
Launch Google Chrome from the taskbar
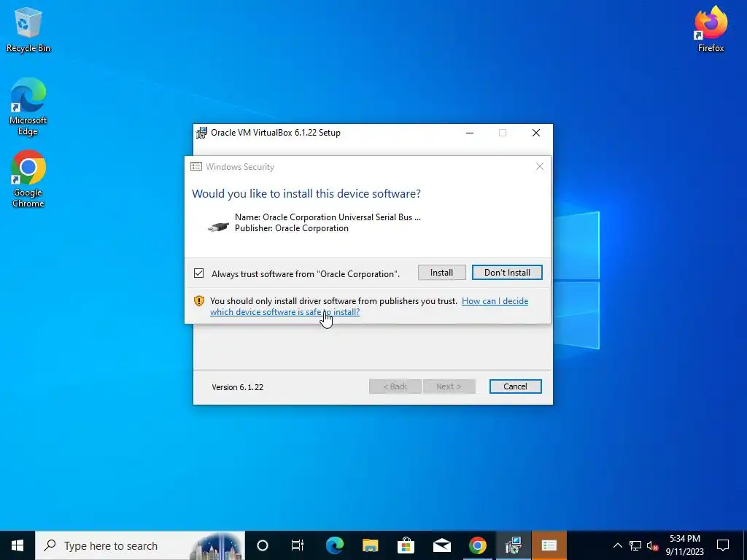[x=477, y=545]
